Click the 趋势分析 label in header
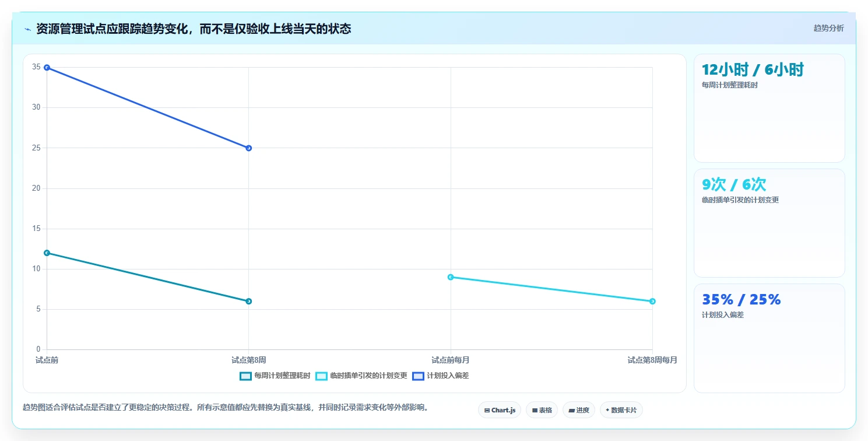The width and height of the screenshot is (868, 441). click(828, 28)
